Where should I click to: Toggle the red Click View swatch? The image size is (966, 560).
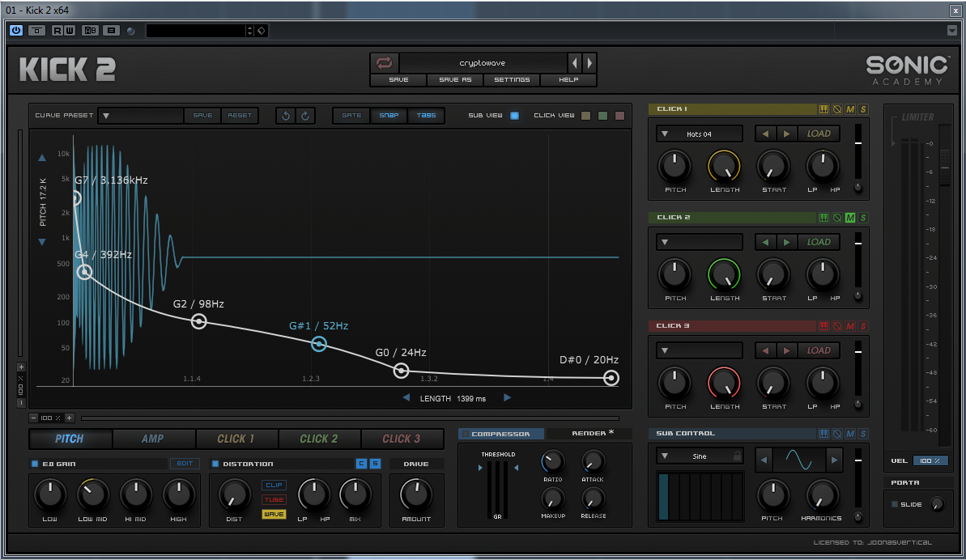(x=619, y=116)
